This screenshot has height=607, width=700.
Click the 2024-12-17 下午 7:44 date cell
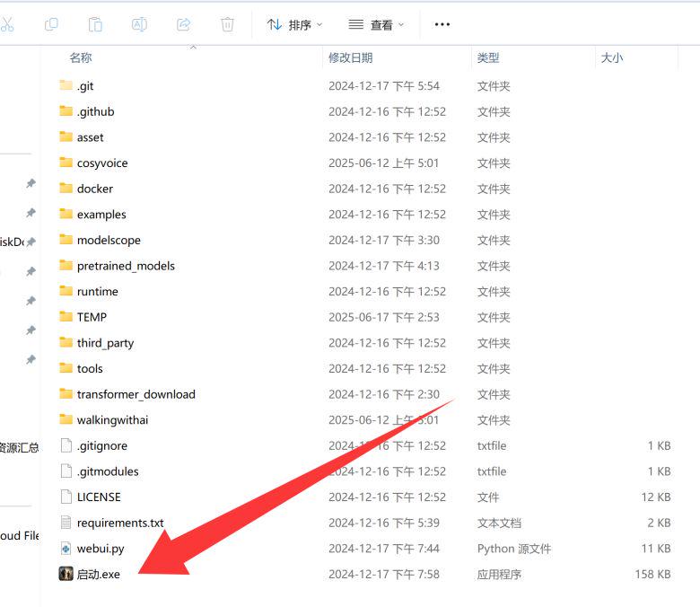coord(384,549)
